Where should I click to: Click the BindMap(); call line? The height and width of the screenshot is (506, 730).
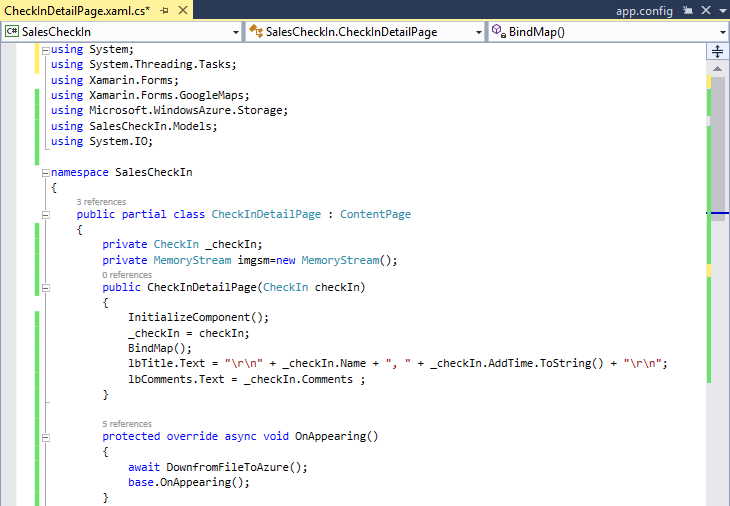160,348
